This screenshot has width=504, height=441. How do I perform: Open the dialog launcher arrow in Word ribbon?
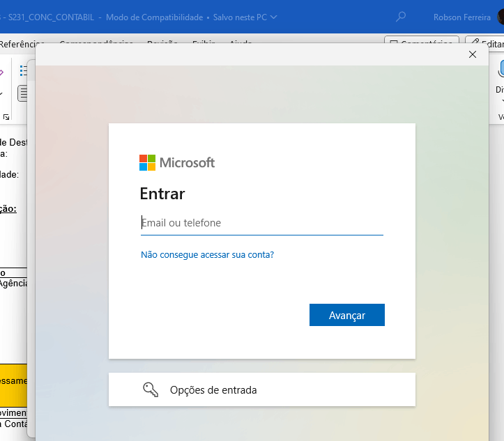pyautogui.click(x=6, y=116)
